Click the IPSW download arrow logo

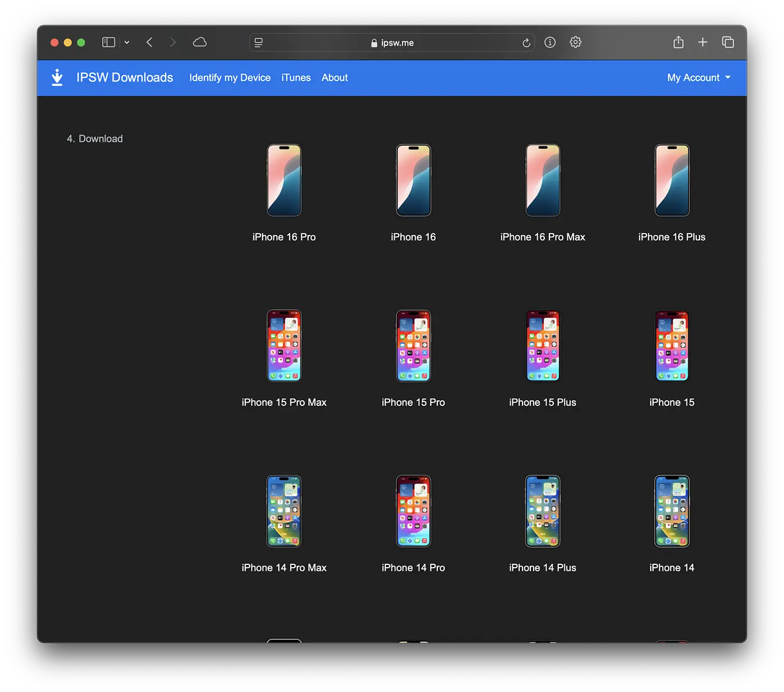coord(57,77)
